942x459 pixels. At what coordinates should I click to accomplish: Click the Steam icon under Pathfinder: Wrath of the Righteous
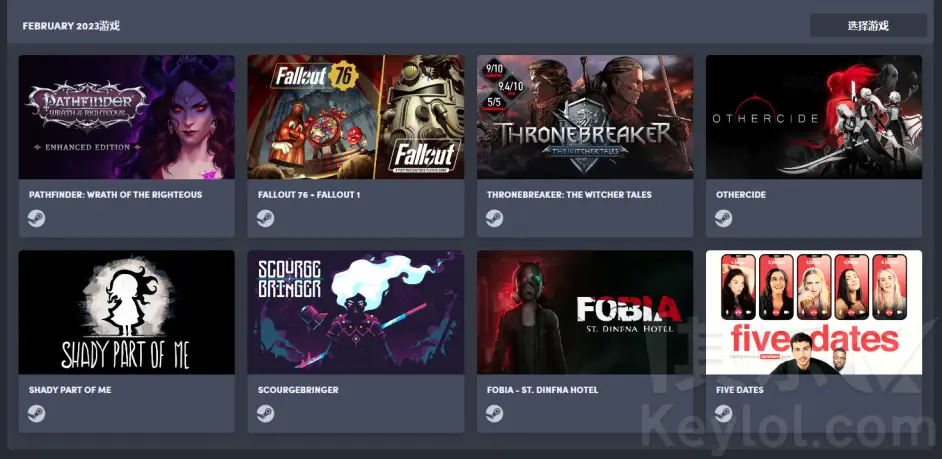[37, 218]
